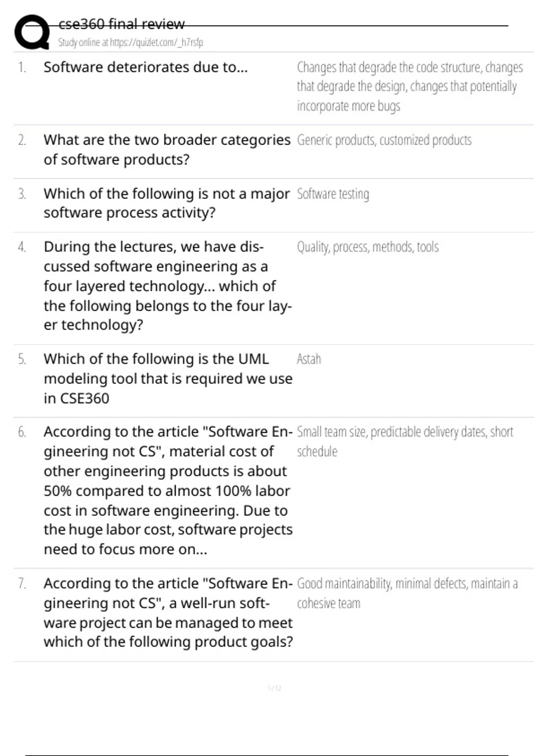Select the "Software deteriorates due to..." question
Image resolution: width=534 pixels, height=756 pixels.
click(x=146, y=67)
